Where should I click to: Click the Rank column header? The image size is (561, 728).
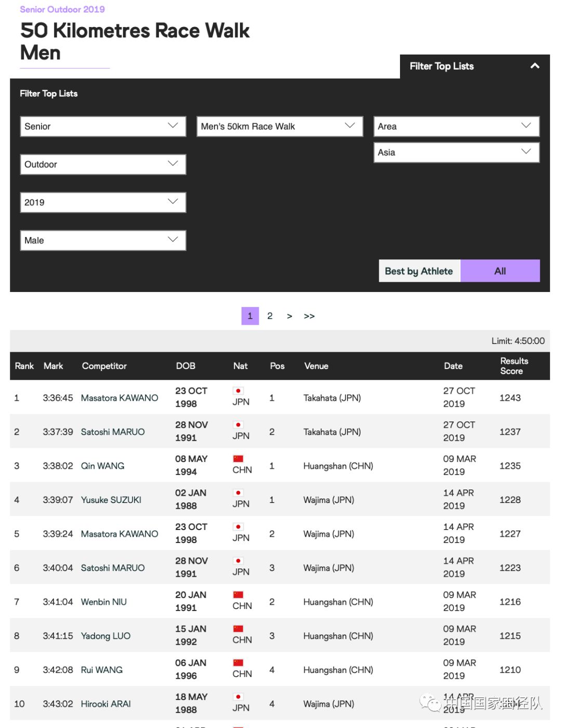(24, 366)
